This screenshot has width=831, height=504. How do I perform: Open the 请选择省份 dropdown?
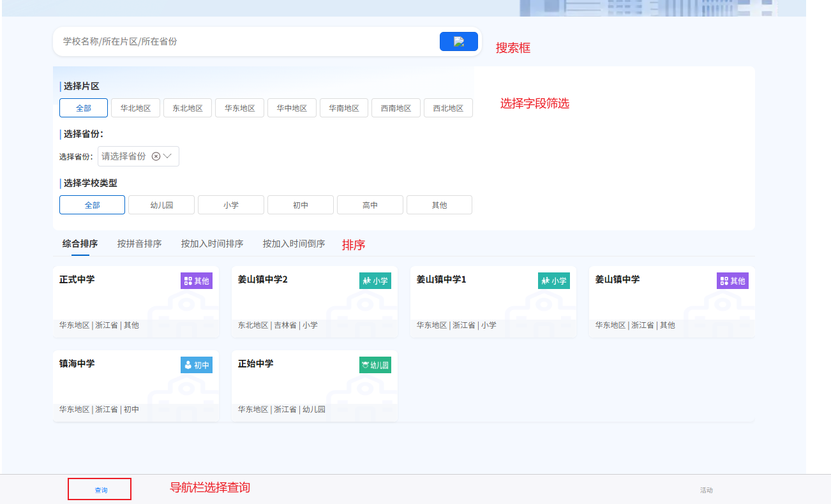[x=124, y=156]
